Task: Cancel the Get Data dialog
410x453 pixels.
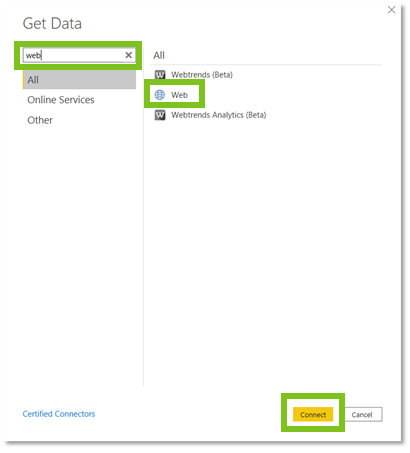Action: point(362,414)
